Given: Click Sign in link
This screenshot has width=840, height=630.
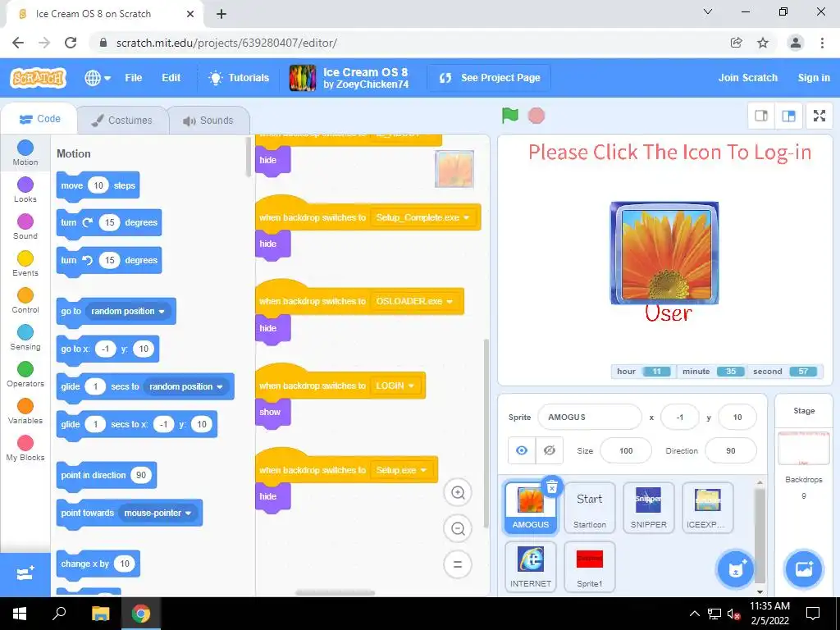Looking at the screenshot, I should pos(814,78).
